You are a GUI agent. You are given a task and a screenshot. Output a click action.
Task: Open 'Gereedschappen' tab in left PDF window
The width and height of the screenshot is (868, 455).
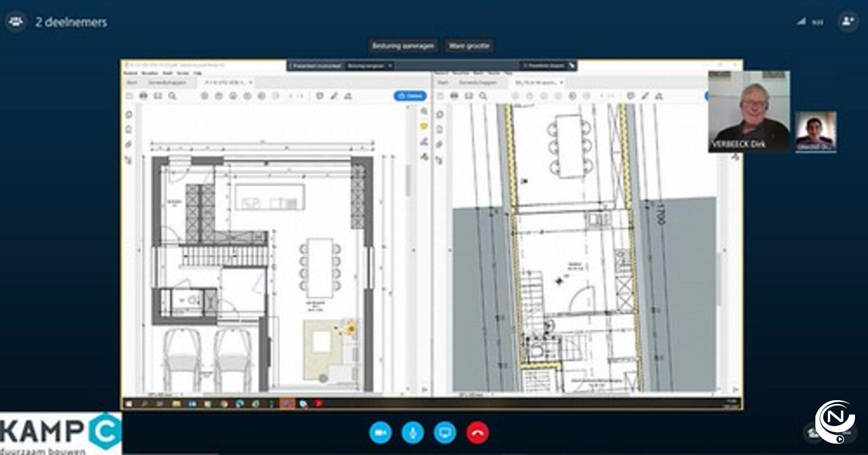(x=167, y=83)
